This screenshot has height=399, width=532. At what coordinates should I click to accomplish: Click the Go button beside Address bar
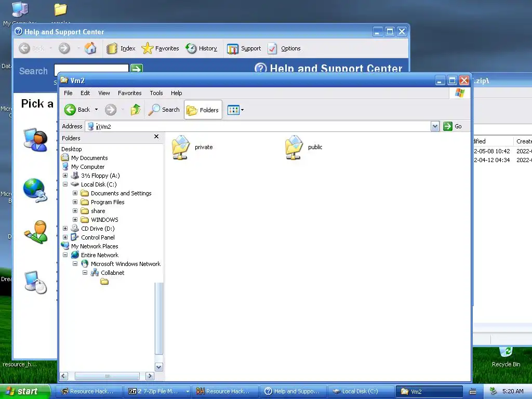tap(453, 126)
